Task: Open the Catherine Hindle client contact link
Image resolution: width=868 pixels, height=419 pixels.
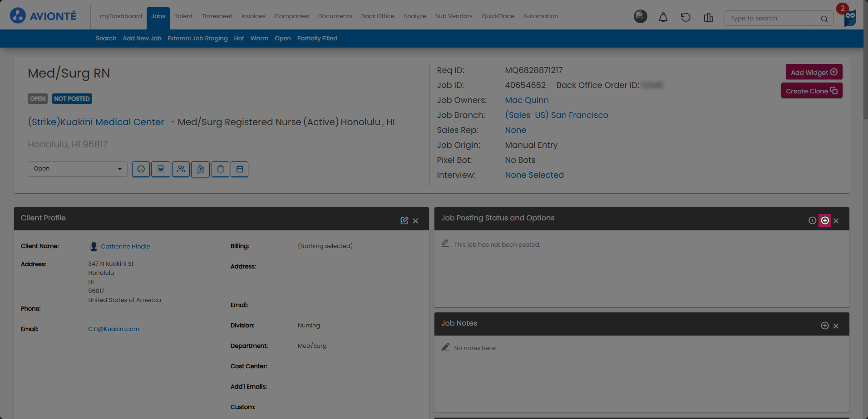Action: 125,246
